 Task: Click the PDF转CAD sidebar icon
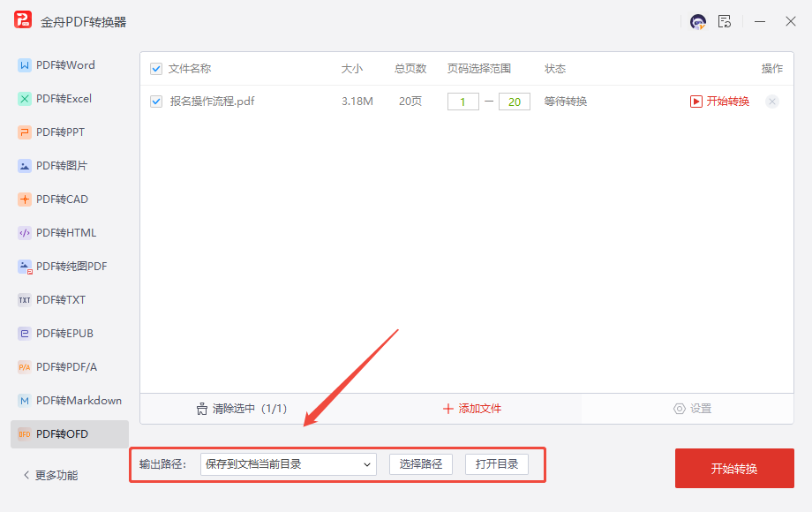[25, 200]
